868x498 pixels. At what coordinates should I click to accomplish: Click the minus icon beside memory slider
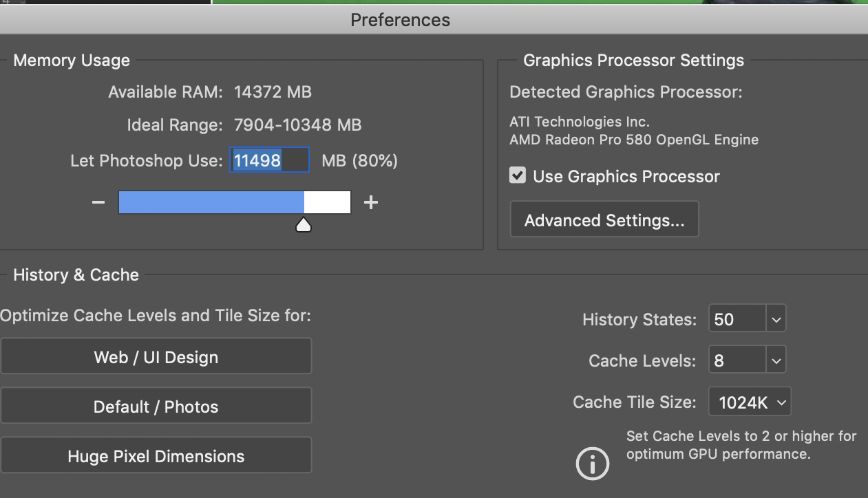tap(98, 202)
